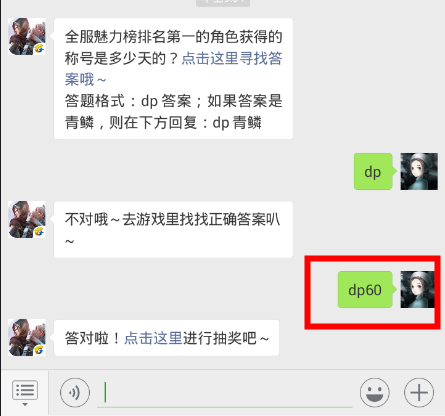Tap the Tencent game badge on first avatar
The height and width of the screenshot is (416, 445).
39,49
